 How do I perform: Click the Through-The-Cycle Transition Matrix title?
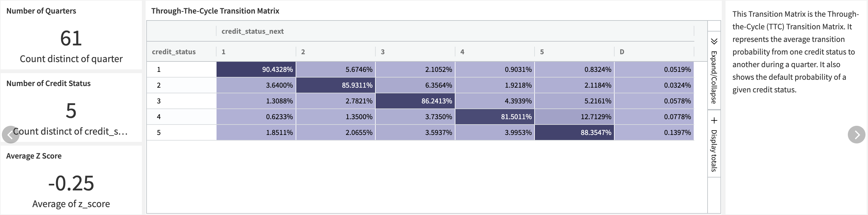(215, 10)
